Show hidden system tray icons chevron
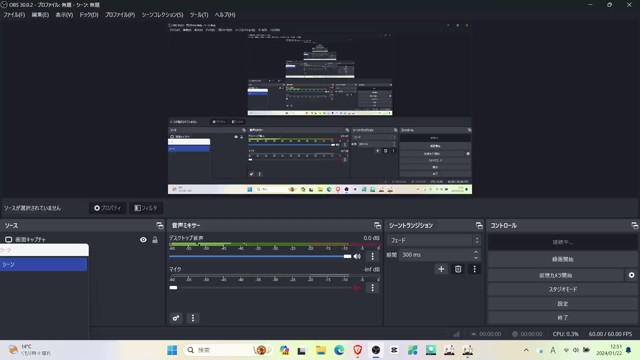This screenshot has height=360, width=640. tap(526, 350)
